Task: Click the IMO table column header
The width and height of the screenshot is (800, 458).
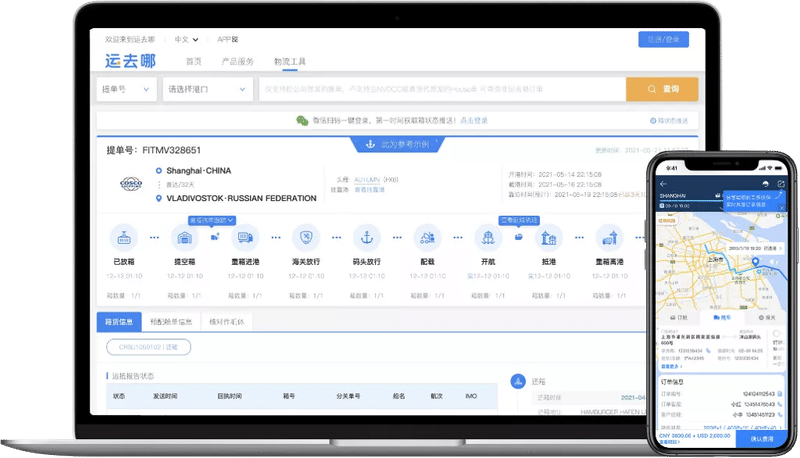Action: (471, 396)
